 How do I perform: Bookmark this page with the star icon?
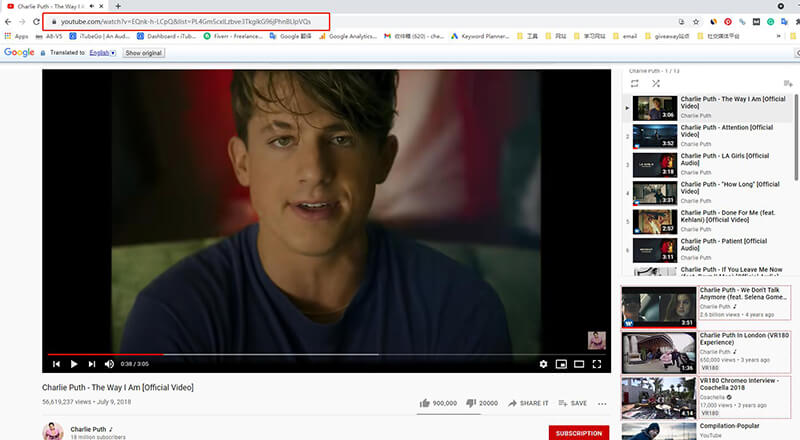click(695, 21)
